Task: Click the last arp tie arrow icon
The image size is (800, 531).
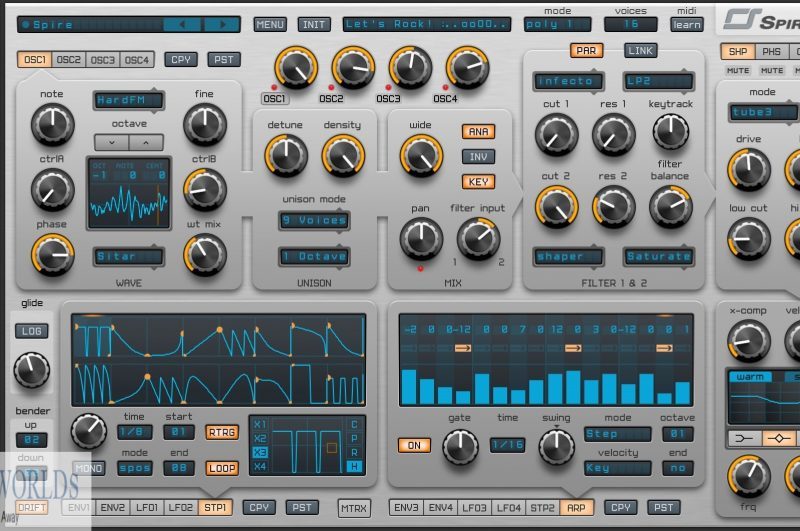Action: coord(664,348)
